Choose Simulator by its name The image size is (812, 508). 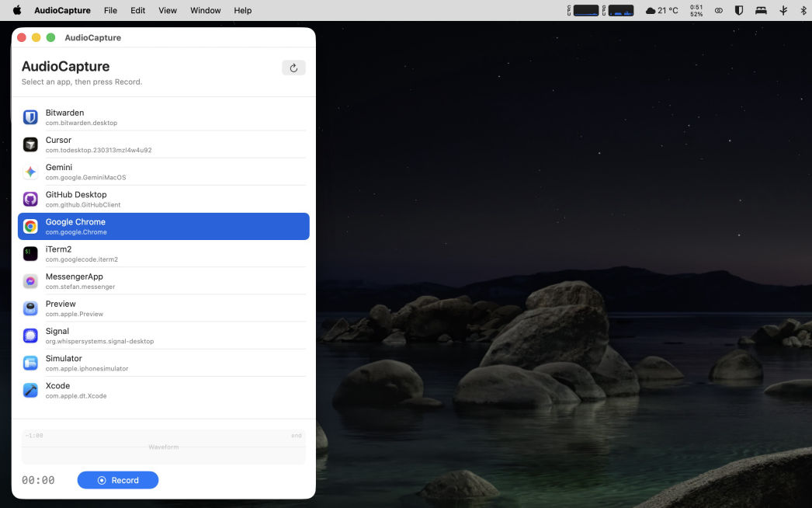(64, 358)
